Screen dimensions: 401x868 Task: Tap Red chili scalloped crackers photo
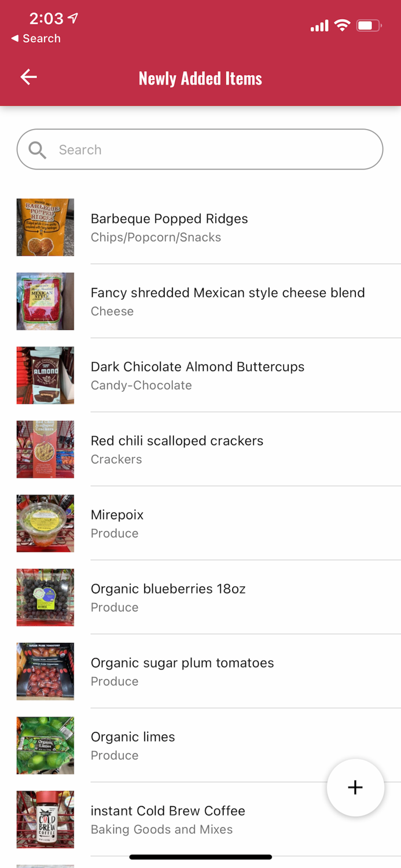pos(45,450)
